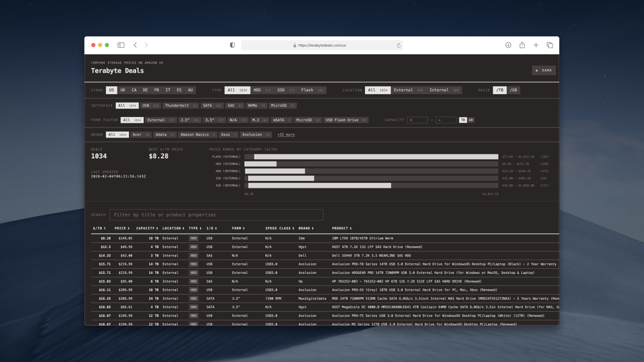644x362 pixels.
Task: Click the privacy shield icon in toolbar
Action: [232, 45]
